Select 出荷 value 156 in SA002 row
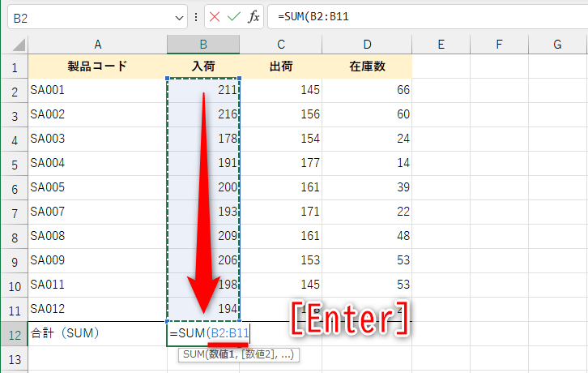This screenshot has height=373, width=588. (x=281, y=114)
